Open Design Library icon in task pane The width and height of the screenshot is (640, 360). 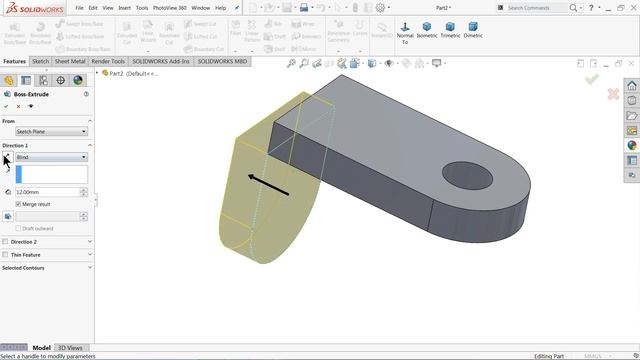click(x=632, y=101)
